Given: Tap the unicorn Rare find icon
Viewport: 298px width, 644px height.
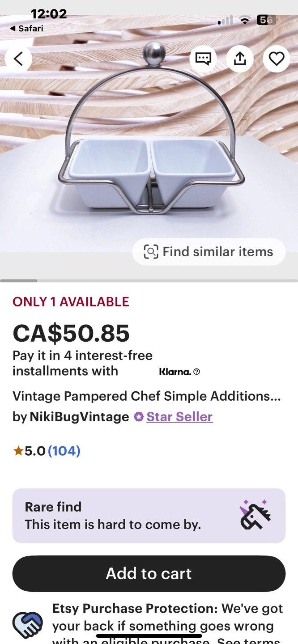Looking at the screenshot, I should [x=255, y=515].
